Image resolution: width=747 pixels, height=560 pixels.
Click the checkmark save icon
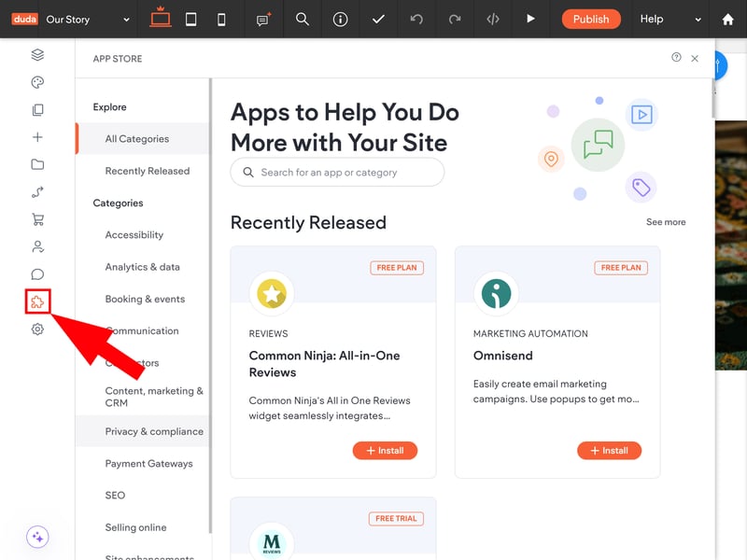[378, 20]
